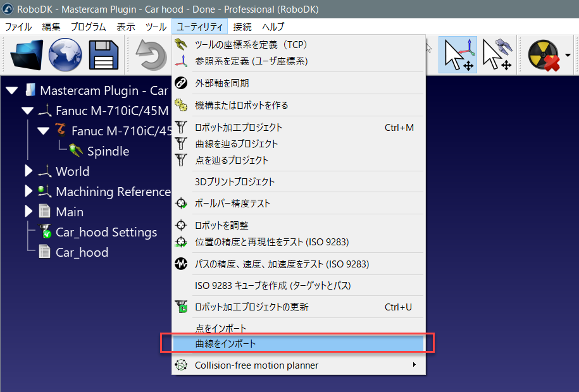Viewport: 579px width, 392px height.
Task: Select the Spindle item in the tree
Action: click(108, 151)
